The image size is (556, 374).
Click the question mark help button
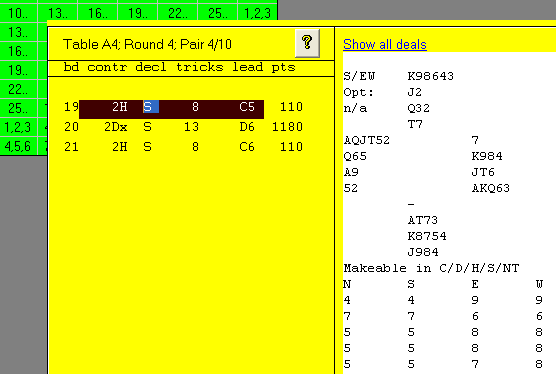point(307,43)
